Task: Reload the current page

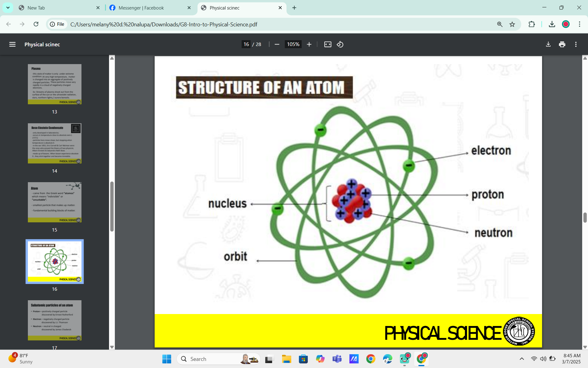Action: click(36, 24)
